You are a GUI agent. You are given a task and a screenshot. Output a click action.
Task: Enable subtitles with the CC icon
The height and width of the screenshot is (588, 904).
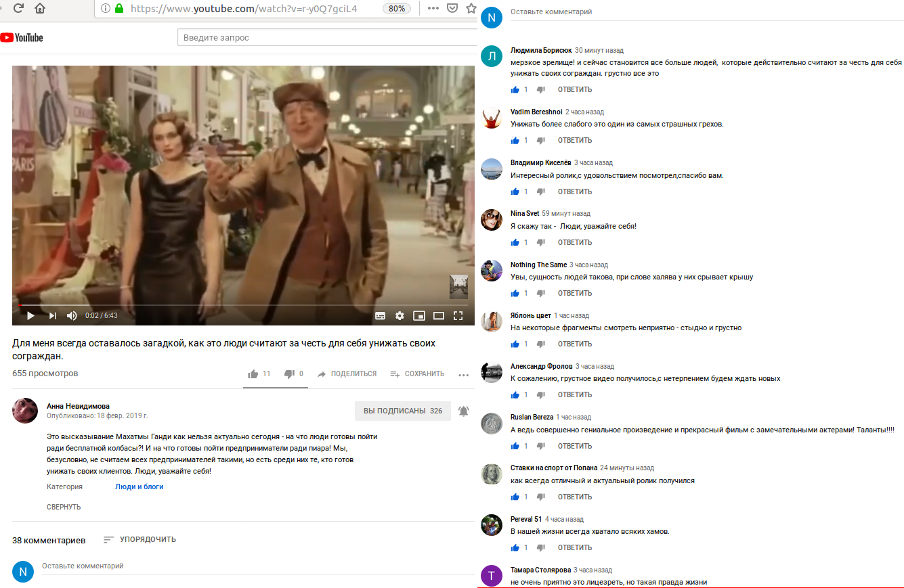379,315
